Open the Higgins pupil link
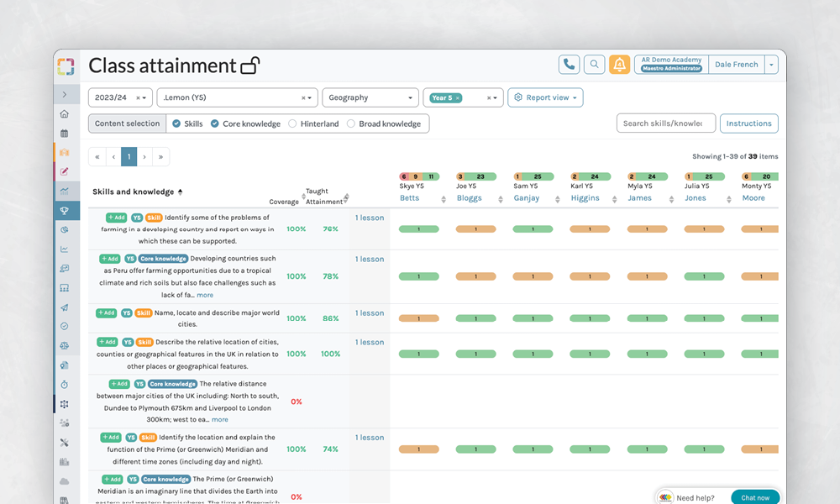The image size is (840, 504). (585, 198)
